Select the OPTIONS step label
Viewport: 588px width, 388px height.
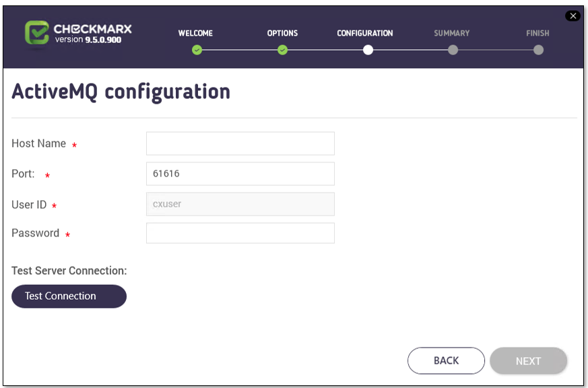tap(282, 34)
